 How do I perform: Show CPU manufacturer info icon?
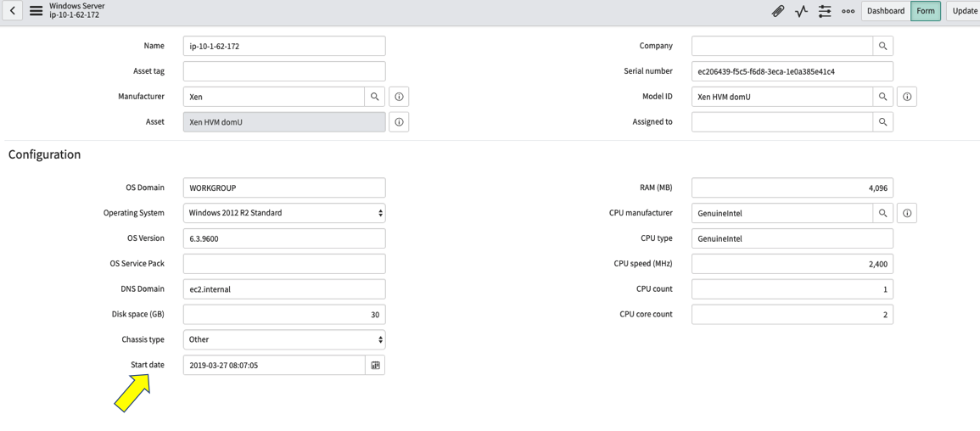(907, 213)
